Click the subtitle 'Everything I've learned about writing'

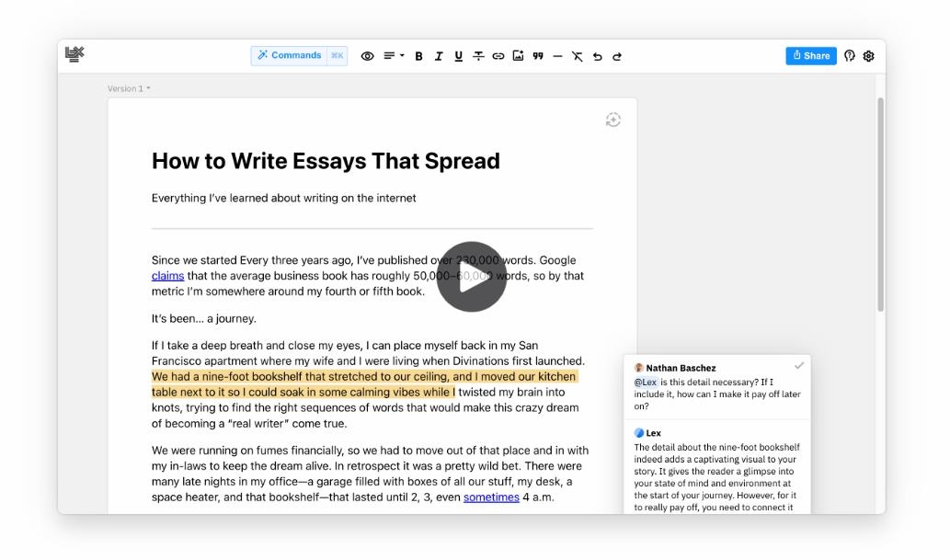click(283, 199)
